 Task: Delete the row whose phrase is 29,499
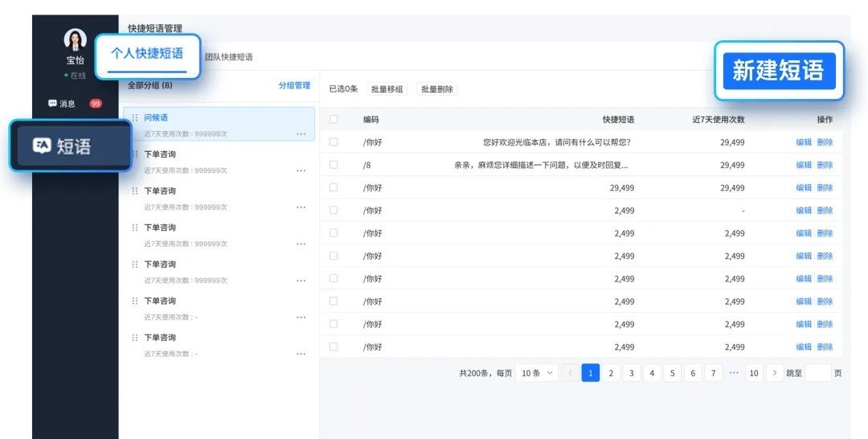825,187
